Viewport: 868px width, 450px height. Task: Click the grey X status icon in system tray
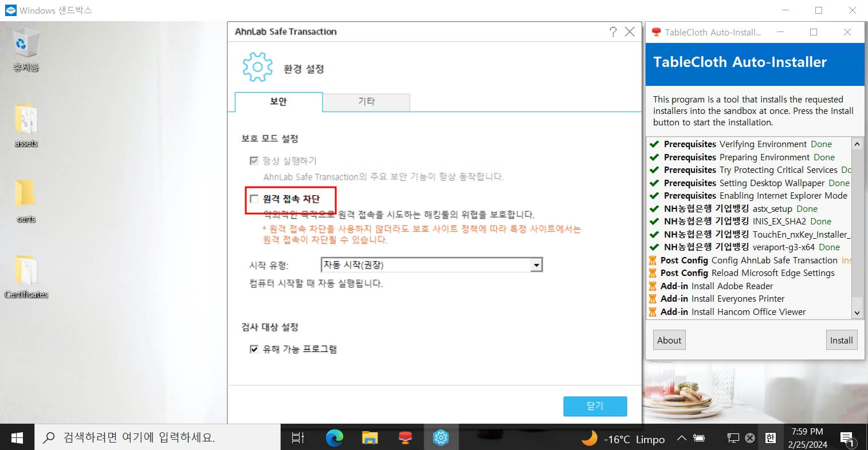(x=750, y=439)
